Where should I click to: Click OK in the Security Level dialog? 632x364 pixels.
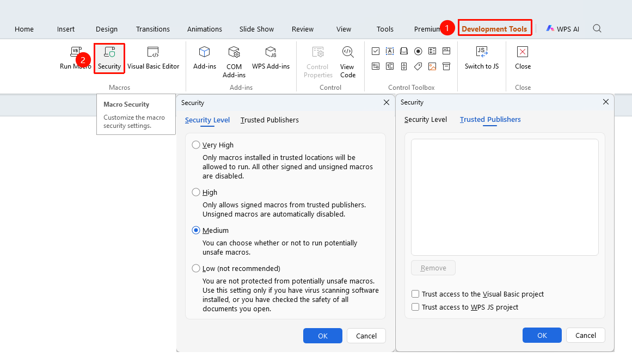(x=322, y=336)
